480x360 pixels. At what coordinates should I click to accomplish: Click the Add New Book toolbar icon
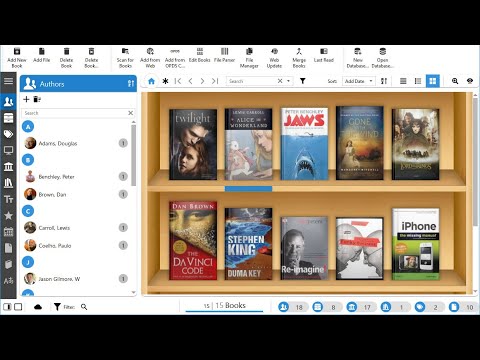tap(17, 51)
